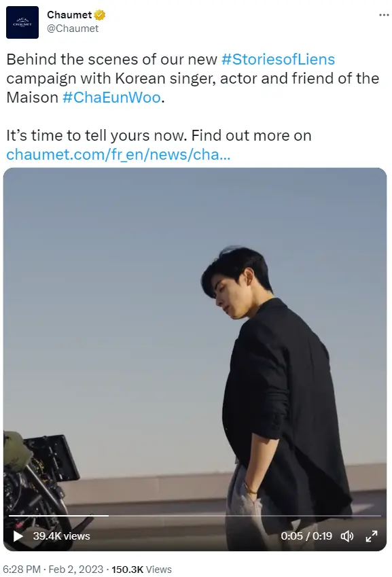Viewport: 392px width, 577px height.
Task: Click the 6:28 PM Feb 2, 2023 timestamp
Action: (x=53, y=570)
